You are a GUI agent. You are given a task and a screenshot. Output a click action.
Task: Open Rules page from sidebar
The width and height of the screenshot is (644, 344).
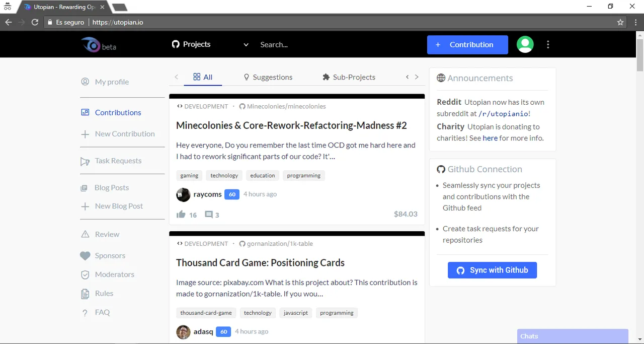[x=97, y=293]
